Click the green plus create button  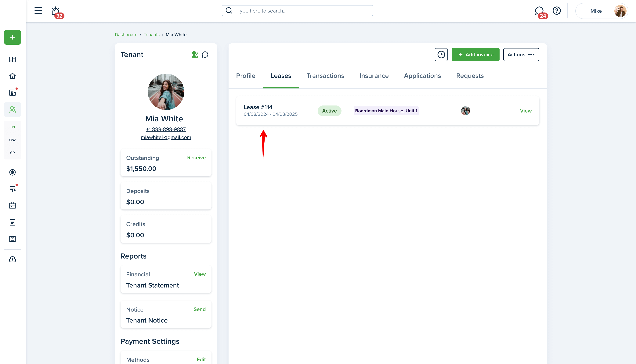[13, 37]
